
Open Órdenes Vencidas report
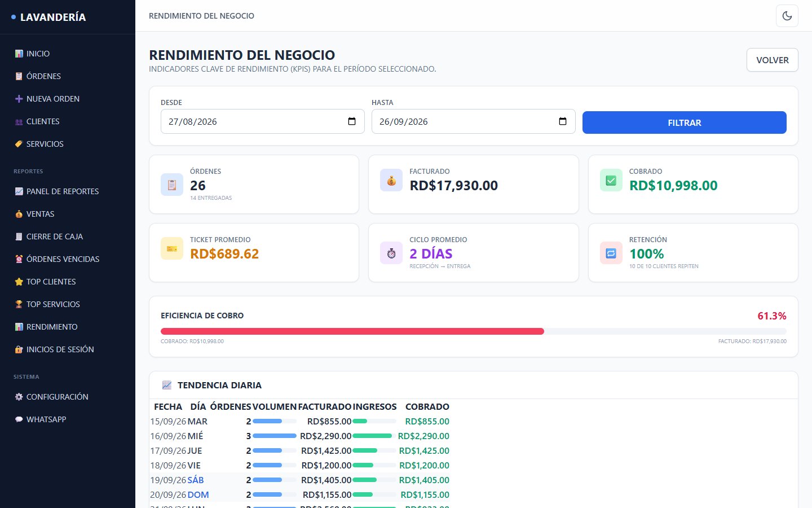68,259
